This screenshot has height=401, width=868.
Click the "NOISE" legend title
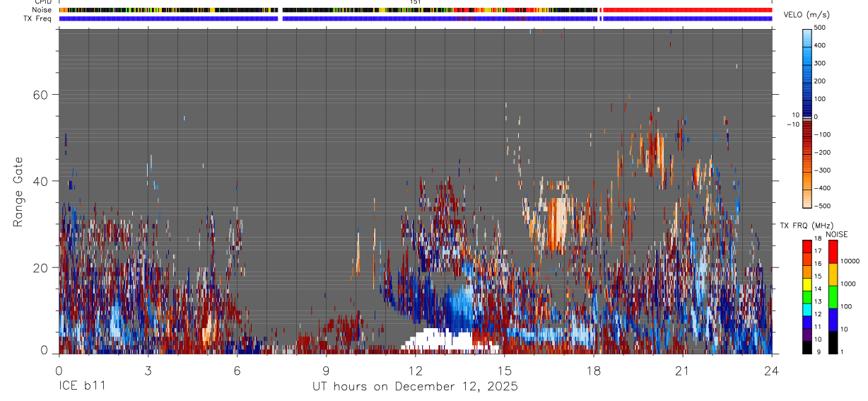tap(837, 235)
